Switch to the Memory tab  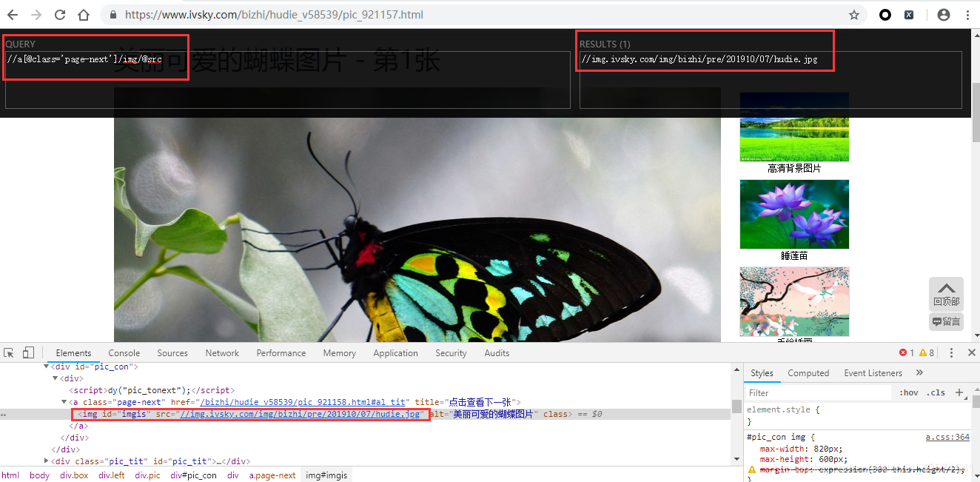point(340,353)
